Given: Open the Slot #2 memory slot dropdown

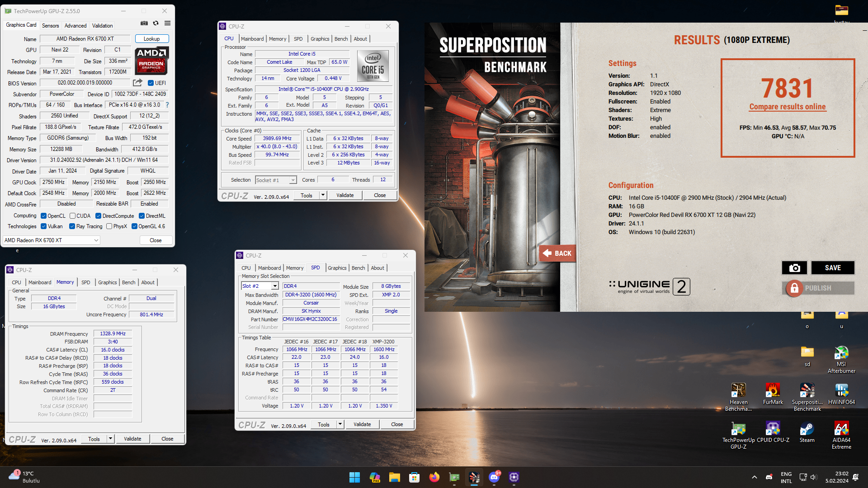Looking at the screenshot, I should 259,286.
